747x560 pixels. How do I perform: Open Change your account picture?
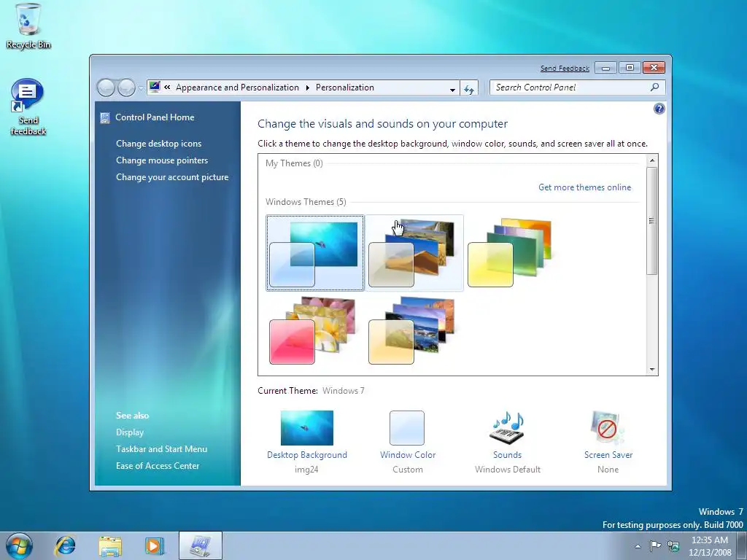172,176
